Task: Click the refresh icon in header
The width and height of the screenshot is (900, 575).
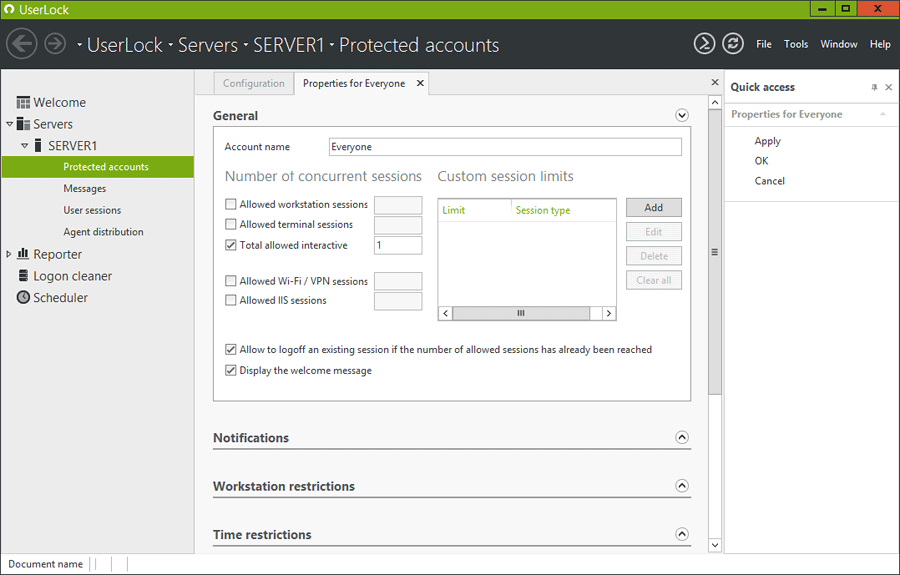Action: coord(733,44)
